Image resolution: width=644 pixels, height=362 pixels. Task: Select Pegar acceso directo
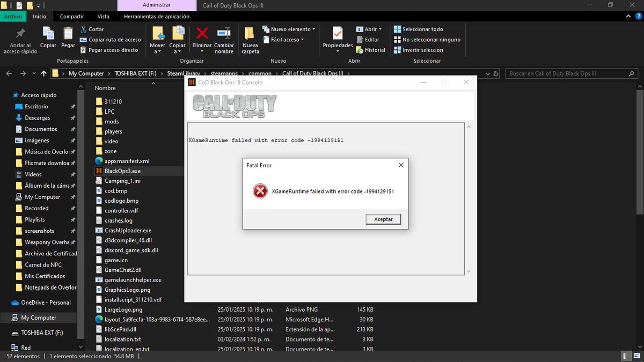(109, 50)
